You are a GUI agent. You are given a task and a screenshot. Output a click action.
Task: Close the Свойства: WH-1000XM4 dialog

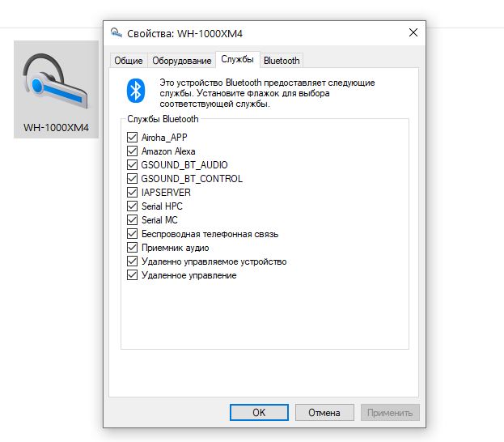pyautogui.click(x=413, y=32)
